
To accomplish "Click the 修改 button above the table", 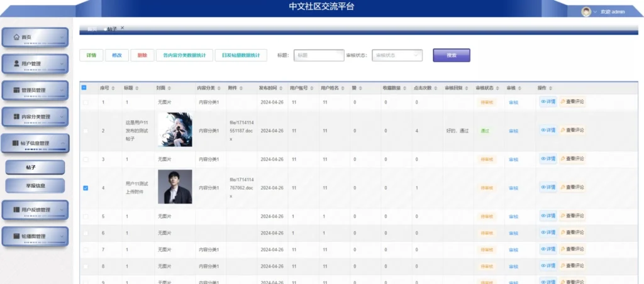I will pyautogui.click(x=116, y=55).
